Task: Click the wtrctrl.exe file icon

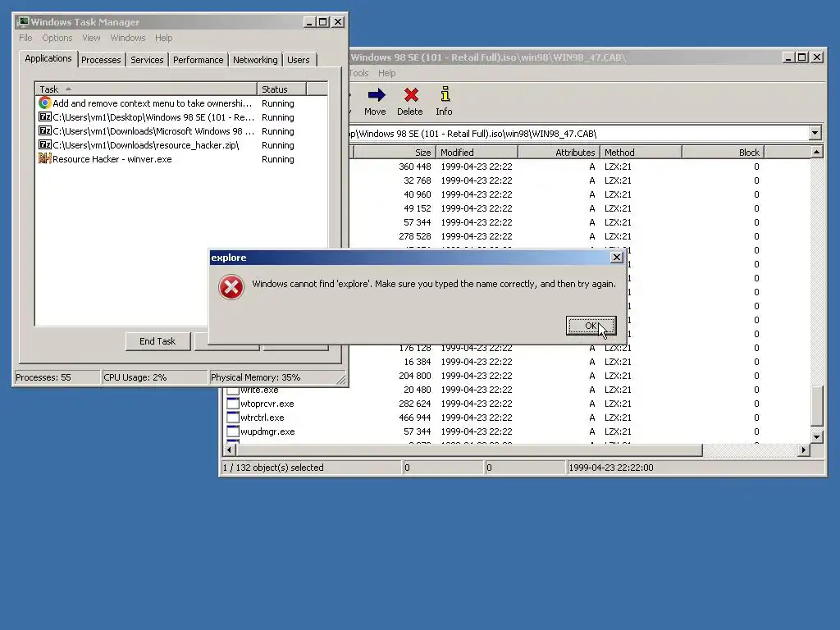Action: pyautogui.click(x=232, y=417)
